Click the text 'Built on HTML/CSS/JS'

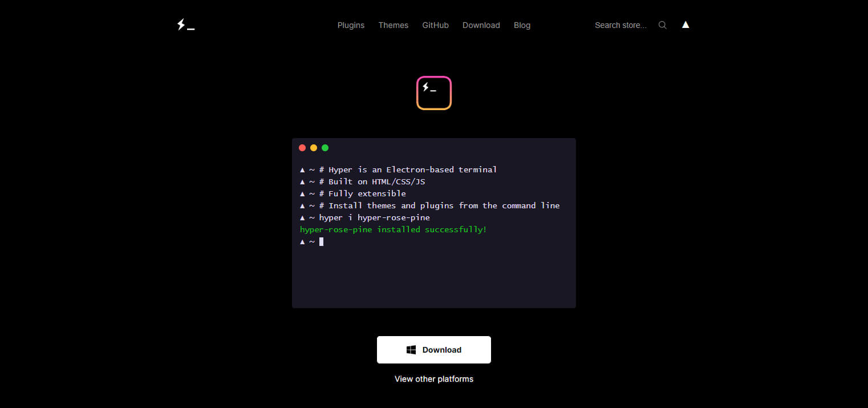pos(377,181)
